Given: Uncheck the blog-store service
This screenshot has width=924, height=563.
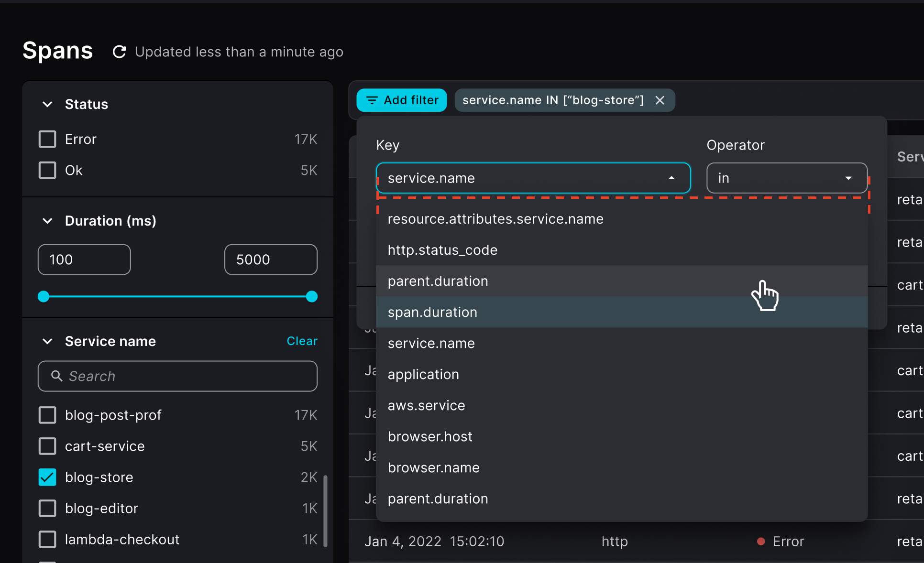Looking at the screenshot, I should (47, 477).
